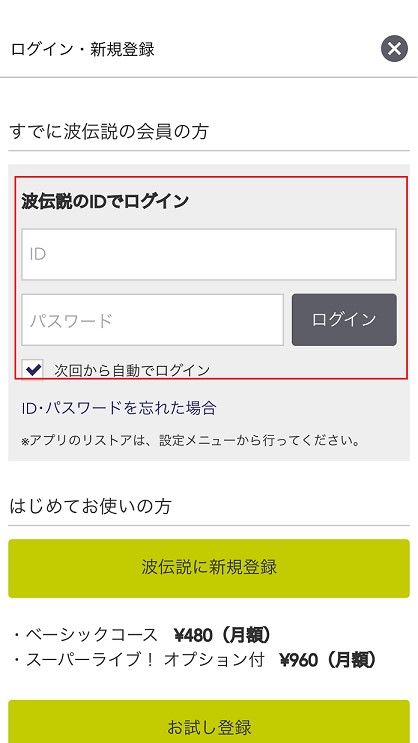This screenshot has width=418, height=743.
Task: Open the ID・パスワードを忘れた場合 link
Action: pyautogui.click(x=119, y=408)
